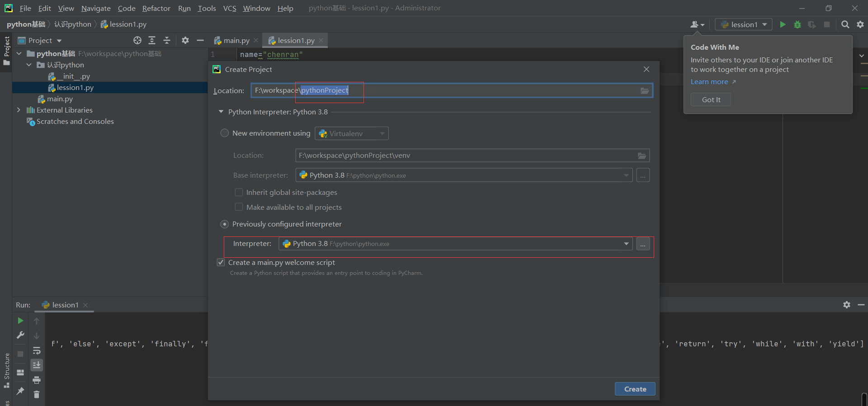Click Got It in Code With Me popup
The height and width of the screenshot is (406, 868).
711,99
